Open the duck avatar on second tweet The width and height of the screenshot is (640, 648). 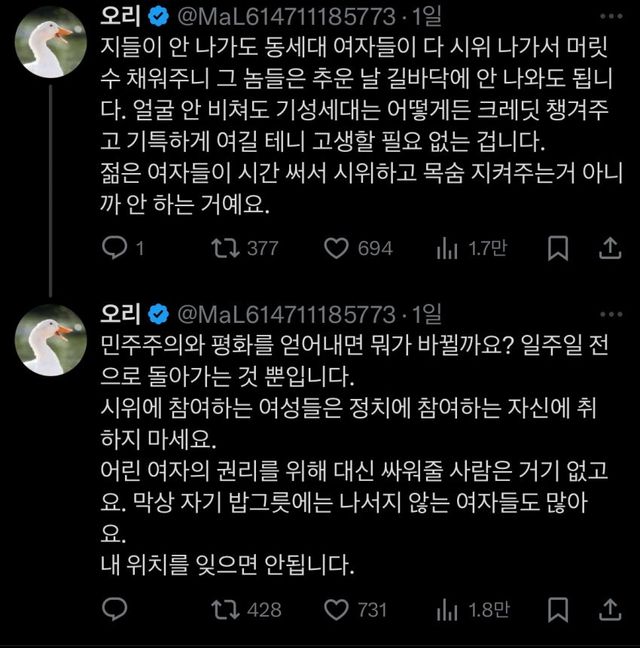tap(47, 342)
